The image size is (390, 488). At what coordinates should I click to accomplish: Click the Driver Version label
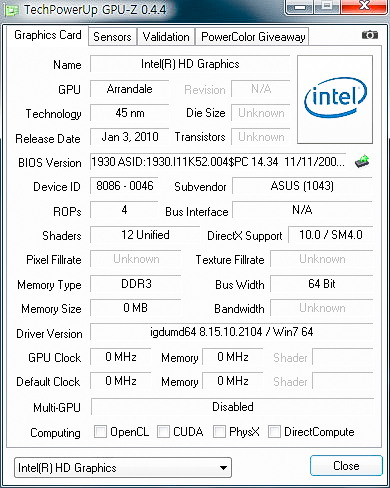49,334
